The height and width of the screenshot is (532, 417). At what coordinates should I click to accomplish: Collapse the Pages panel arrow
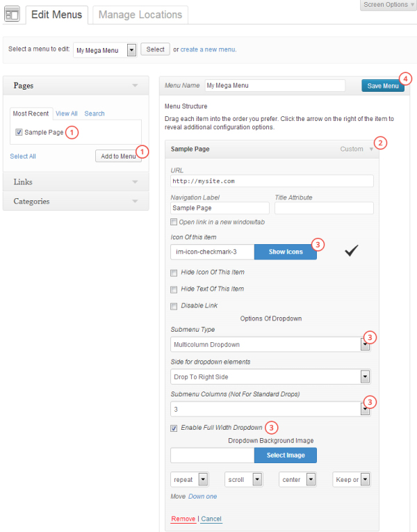[x=135, y=86]
